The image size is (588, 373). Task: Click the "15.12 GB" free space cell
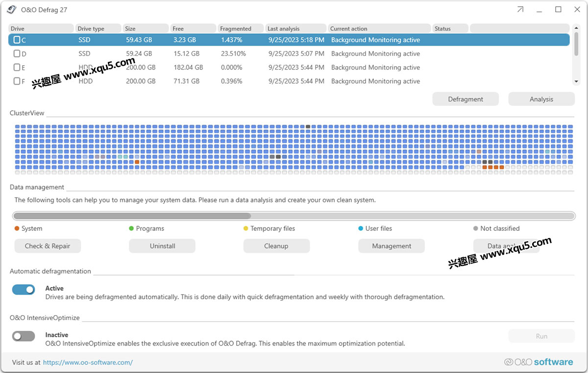click(x=187, y=53)
